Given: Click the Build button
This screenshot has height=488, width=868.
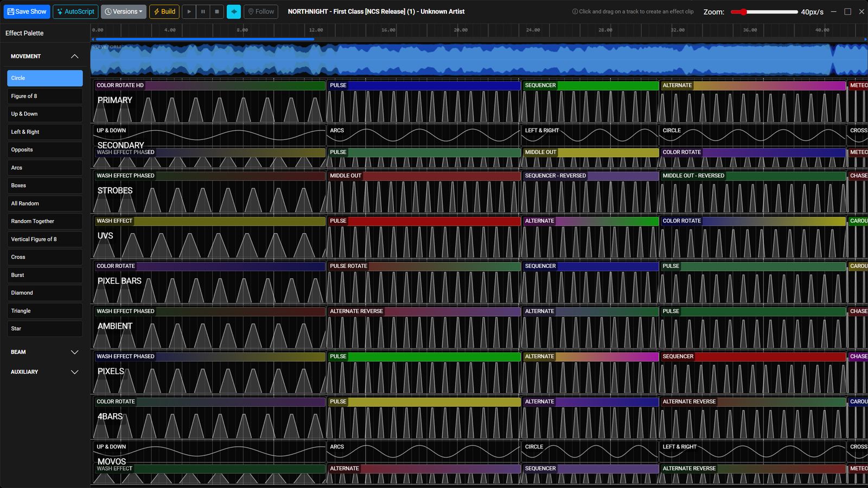Looking at the screenshot, I should point(164,11).
